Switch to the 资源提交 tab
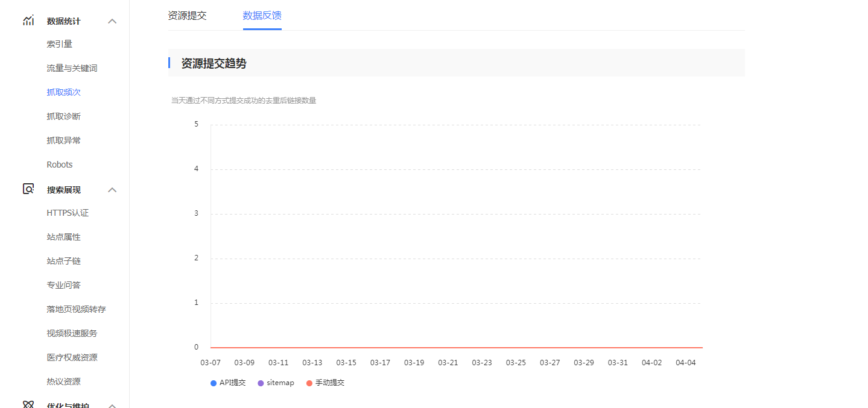 coord(187,16)
